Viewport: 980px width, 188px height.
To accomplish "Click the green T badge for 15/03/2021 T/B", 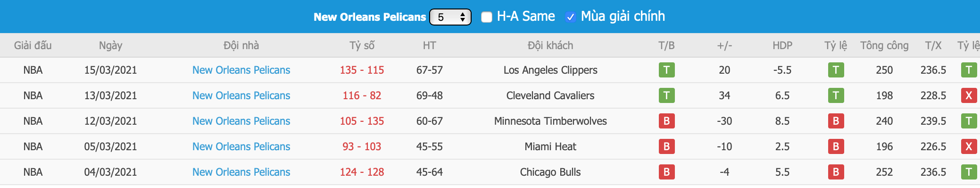I will [666, 70].
